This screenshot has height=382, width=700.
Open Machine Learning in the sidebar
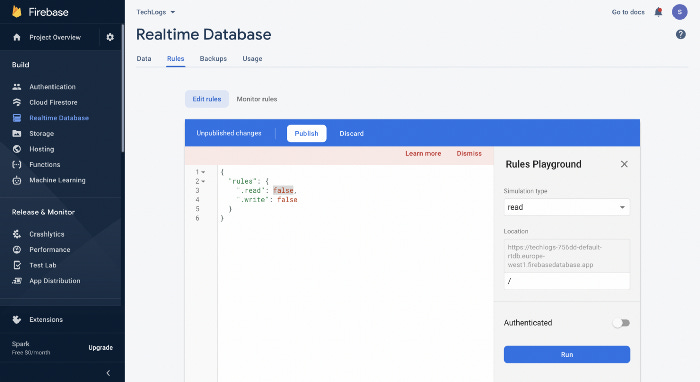click(x=57, y=180)
